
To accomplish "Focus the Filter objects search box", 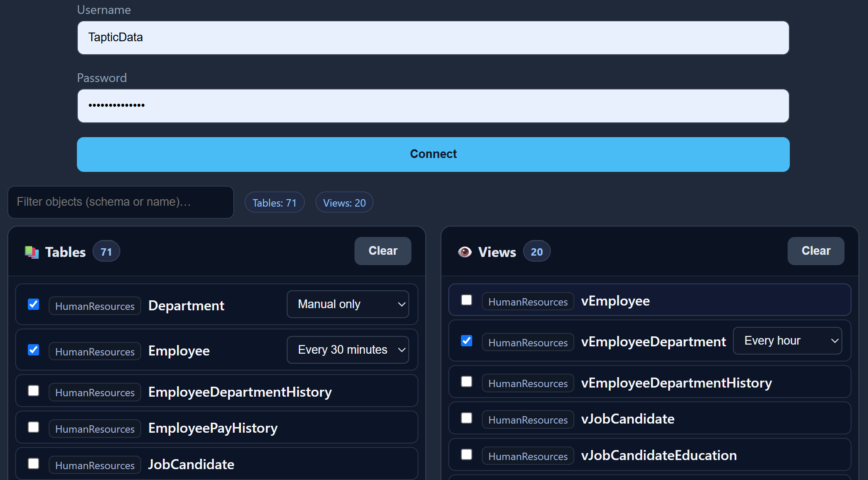I will click(x=121, y=202).
